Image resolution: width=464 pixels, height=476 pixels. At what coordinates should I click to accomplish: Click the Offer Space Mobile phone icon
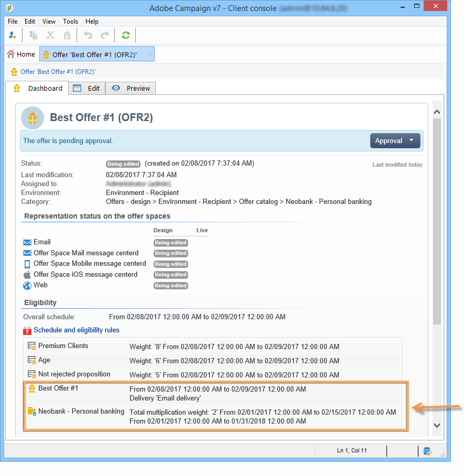[27, 264]
